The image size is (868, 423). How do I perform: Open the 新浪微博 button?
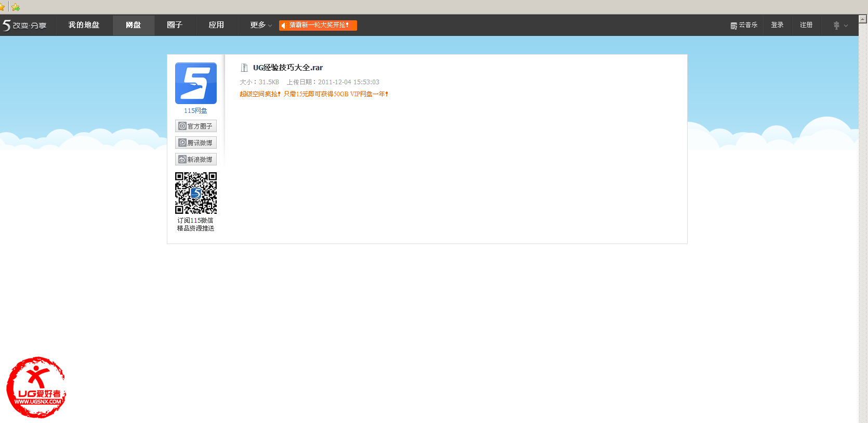196,159
